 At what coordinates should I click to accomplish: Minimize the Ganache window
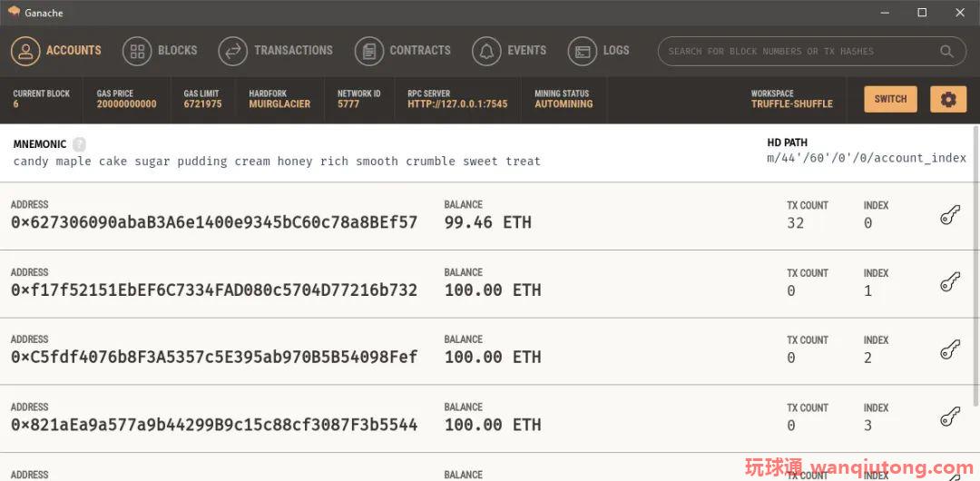885,13
